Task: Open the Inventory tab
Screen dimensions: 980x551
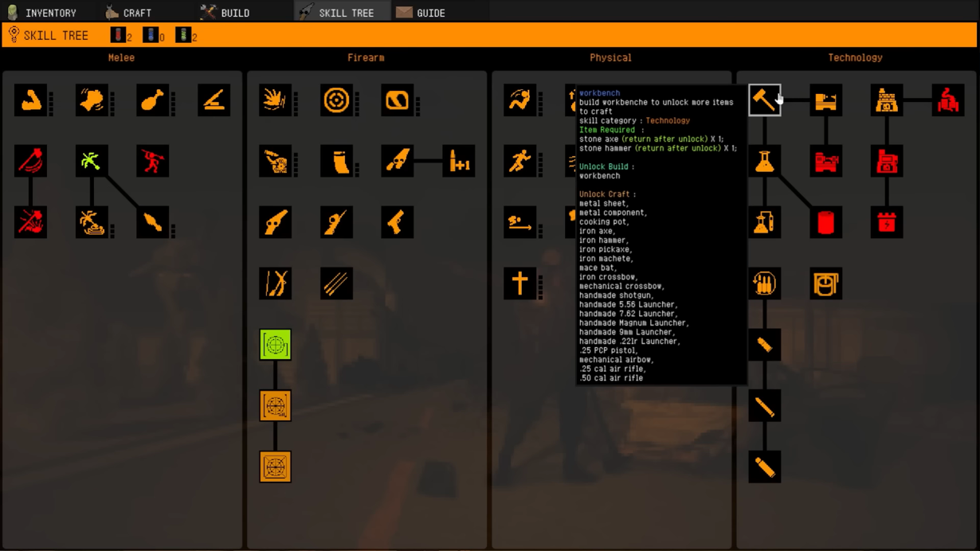Action: [41, 13]
